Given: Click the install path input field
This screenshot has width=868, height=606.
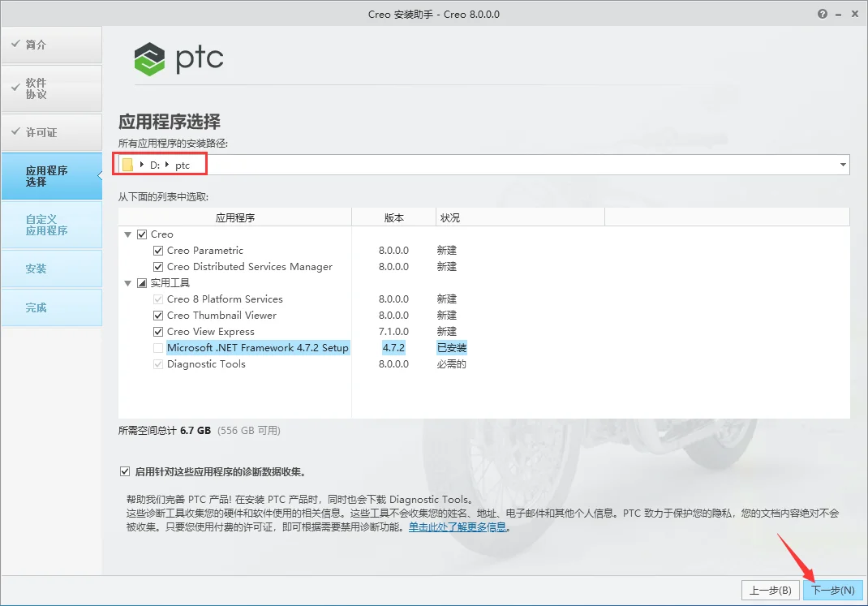Looking at the screenshot, I should click(x=483, y=165).
